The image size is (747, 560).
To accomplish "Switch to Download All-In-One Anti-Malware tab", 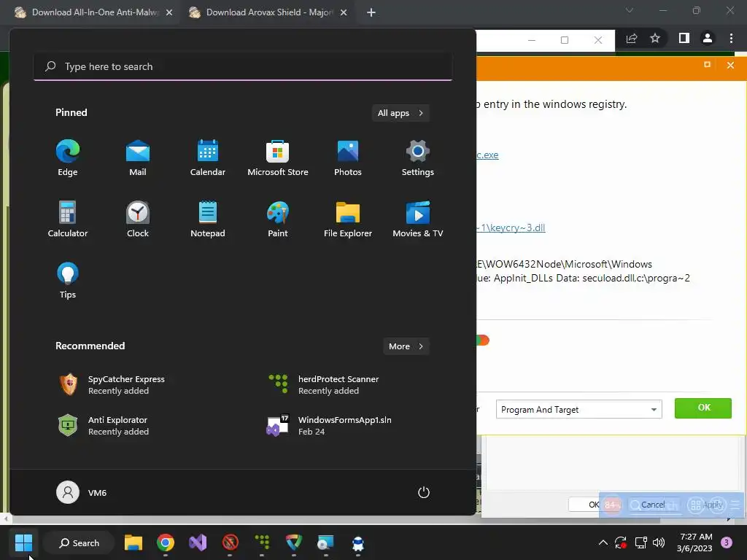I will 88,12.
